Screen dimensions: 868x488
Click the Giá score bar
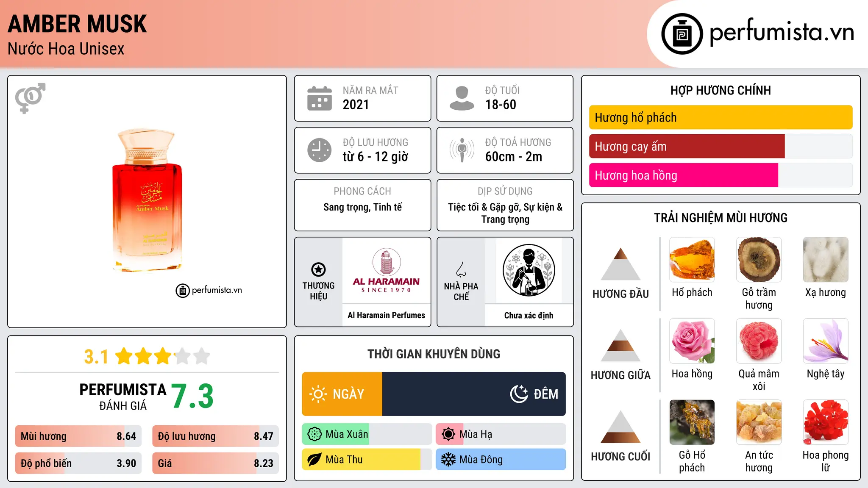click(215, 463)
